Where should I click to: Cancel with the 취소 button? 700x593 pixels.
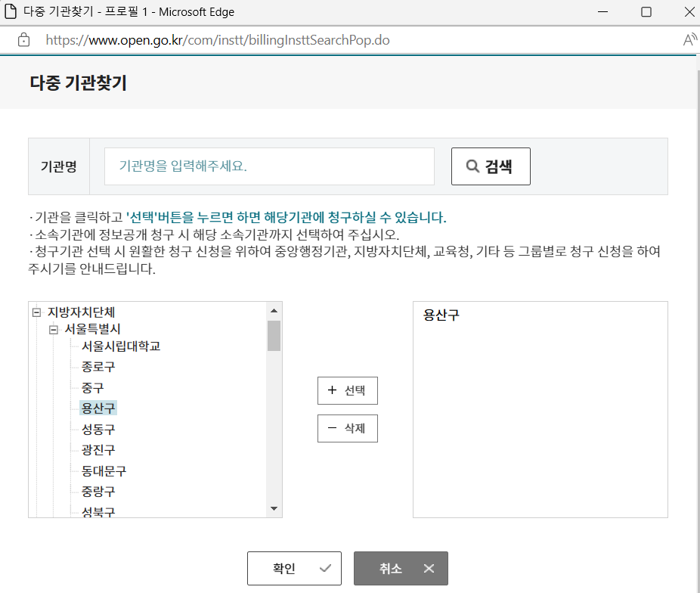(x=401, y=568)
